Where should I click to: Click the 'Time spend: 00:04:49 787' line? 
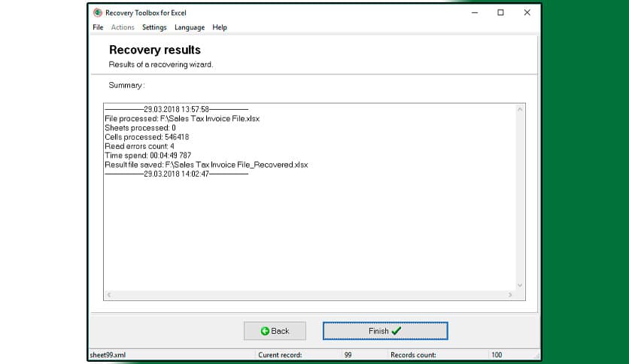click(148, 156)
